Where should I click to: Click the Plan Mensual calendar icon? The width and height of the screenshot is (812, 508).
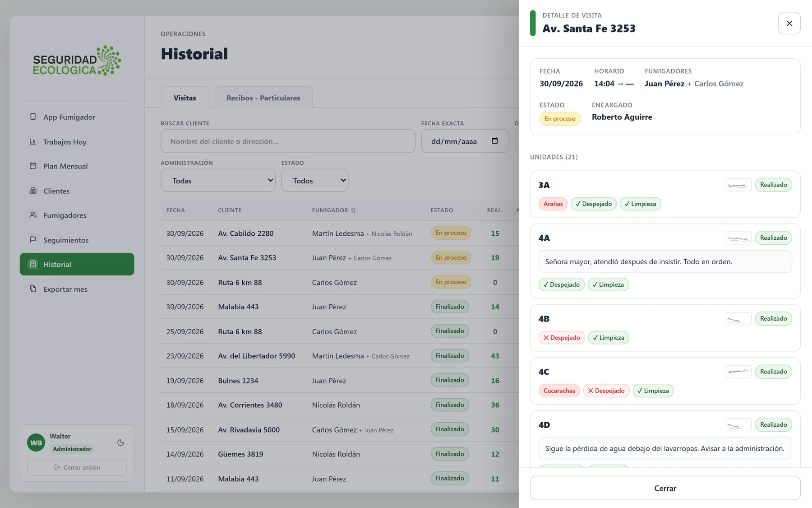coord(33,166)
